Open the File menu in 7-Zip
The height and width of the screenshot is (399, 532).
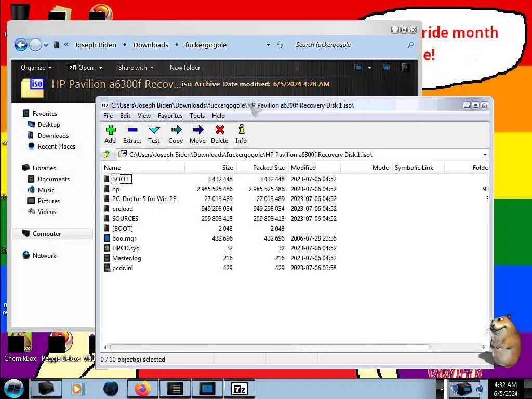tap(108, 116)
